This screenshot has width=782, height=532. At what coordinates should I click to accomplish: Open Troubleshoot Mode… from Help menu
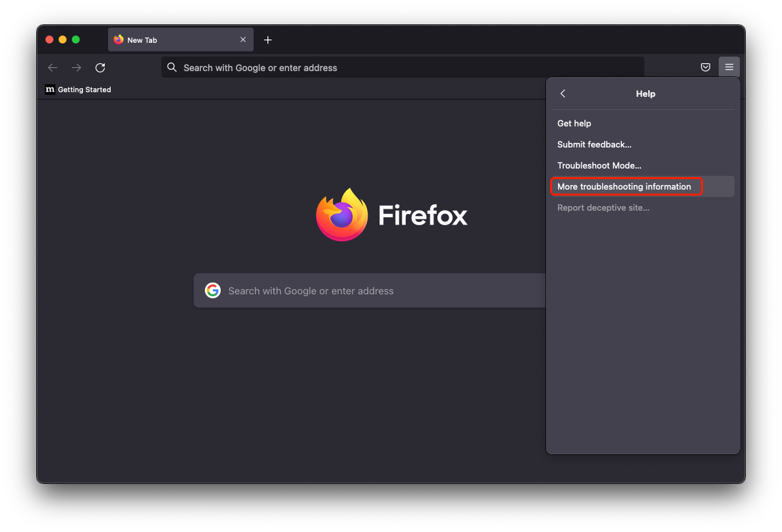(x=643, y=165)
